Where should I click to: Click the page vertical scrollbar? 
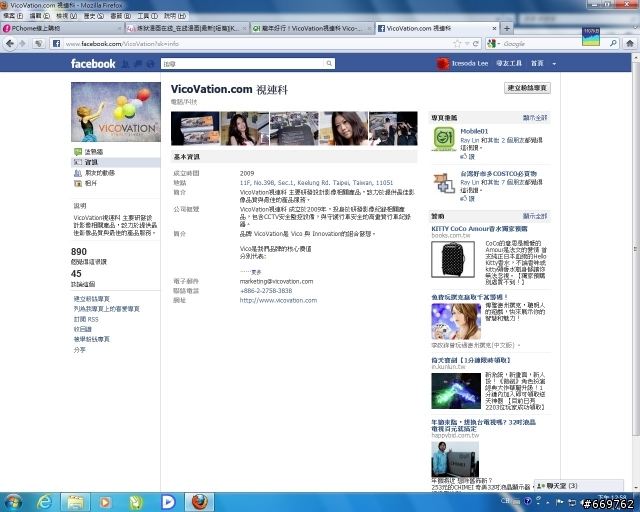[635, 249]
